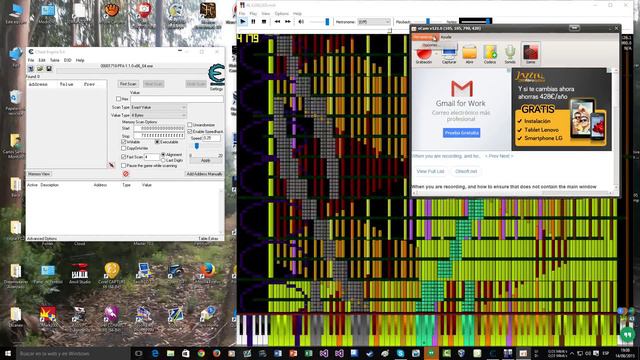Mute audio with the speaker icon
This screenshot has width=640, height=360.
(301, 22)
